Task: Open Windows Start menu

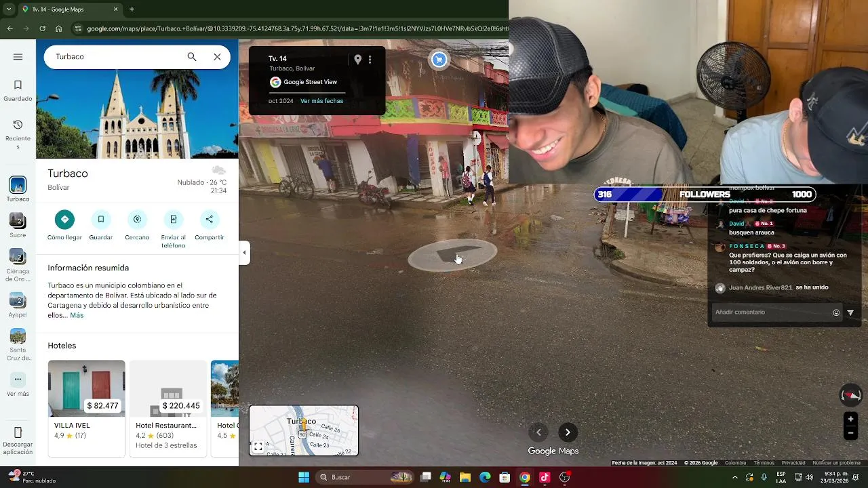Action: (x=304, y=477)
